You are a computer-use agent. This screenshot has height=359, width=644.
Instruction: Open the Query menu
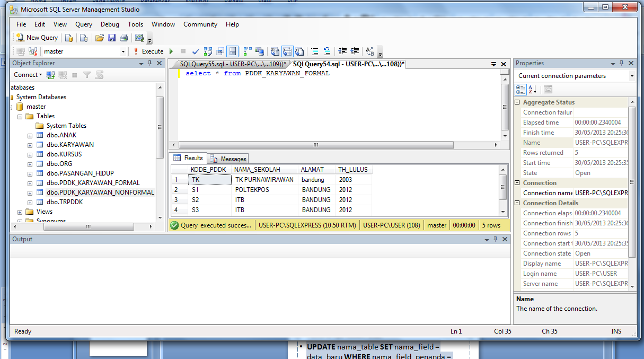84,24
